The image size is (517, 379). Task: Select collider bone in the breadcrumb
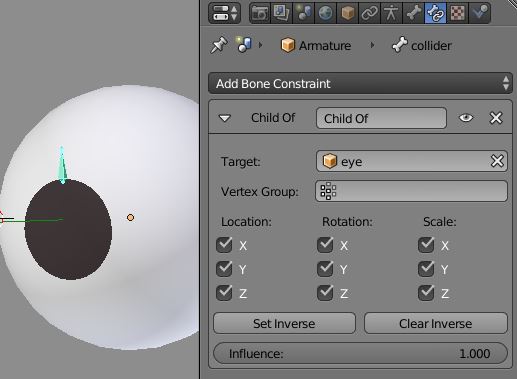[x=421, y=45]
